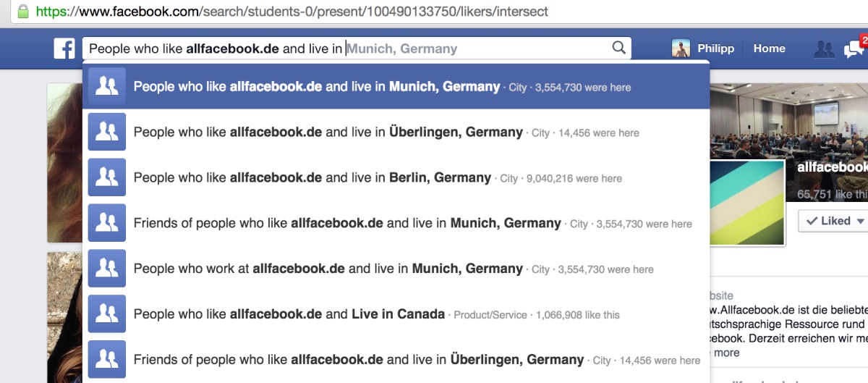Click the people icon beside the Live in Canada suggestion
The height and width of the screenshot is (383, 868).
(106, 314)
